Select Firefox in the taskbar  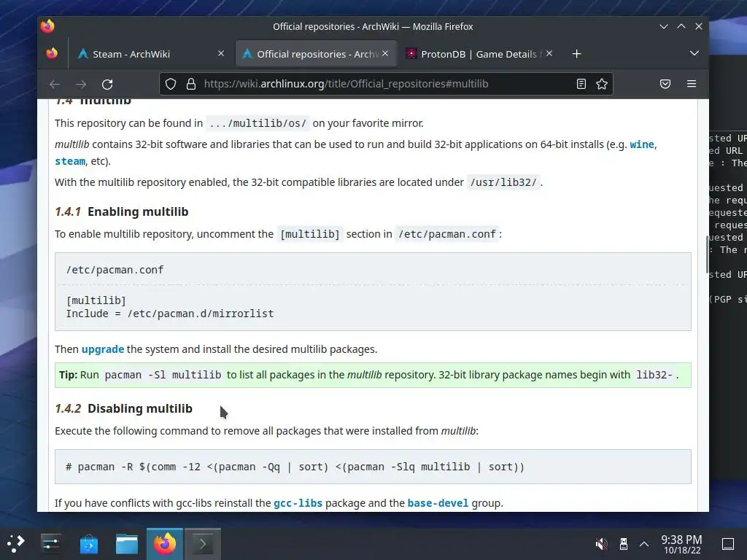[x=165, y=544]
